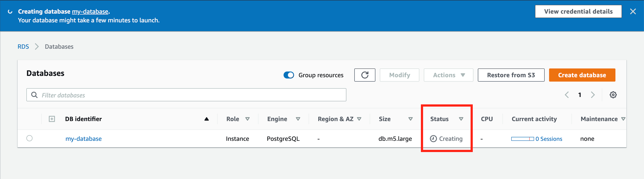
Task: Click the search magnifier icon in filter box
Action: click(x=34, y=95)
